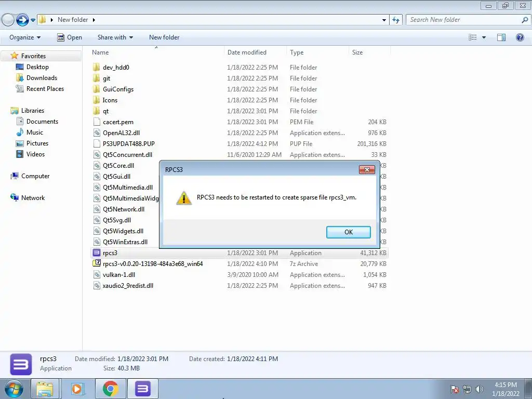
Task: Expand the Share with menu
Action: [115, 37]
